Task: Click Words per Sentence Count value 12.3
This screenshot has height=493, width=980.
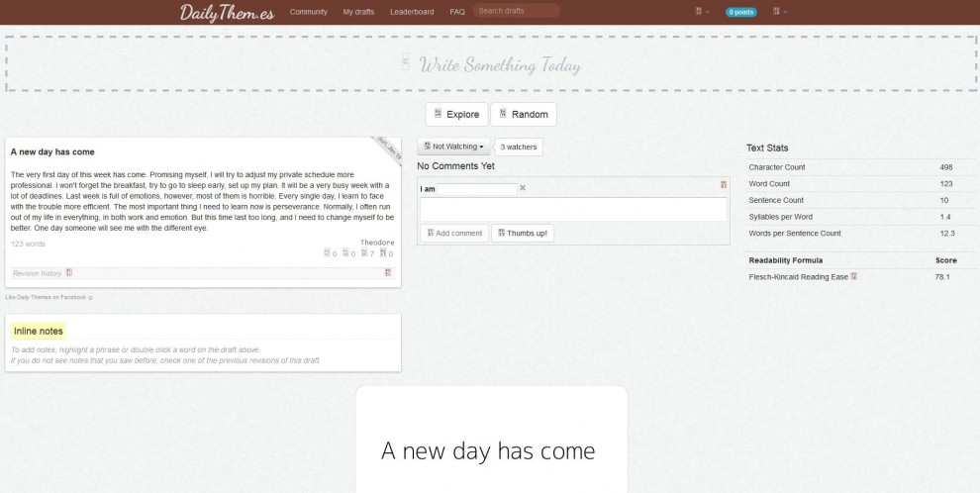Action: [947, 233]
